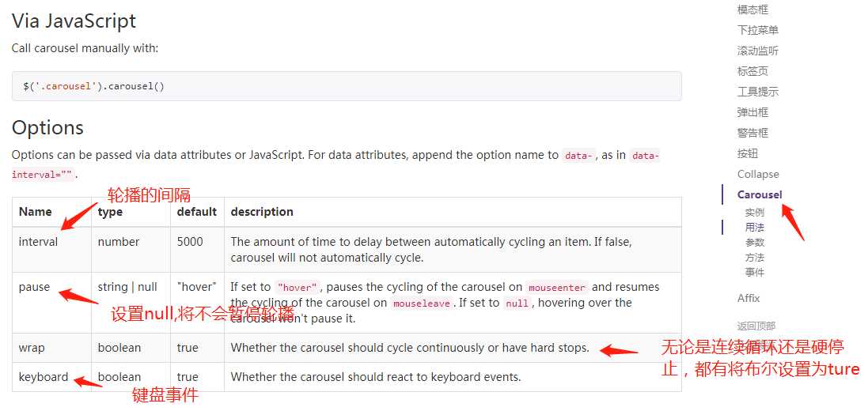The image size is (868, 411).
Task: Select the active Carousel sidebar item
Action: pos(760,194)
